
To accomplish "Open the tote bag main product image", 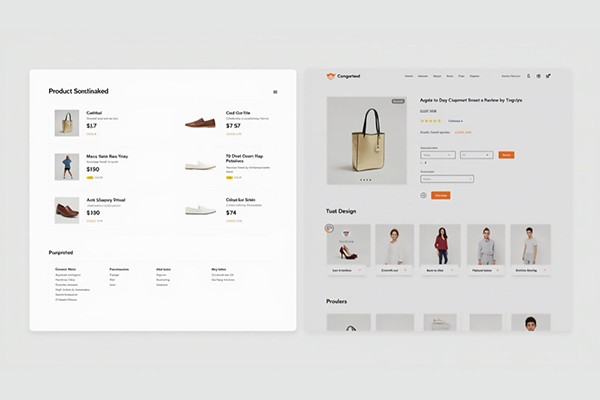I will 366,140.
